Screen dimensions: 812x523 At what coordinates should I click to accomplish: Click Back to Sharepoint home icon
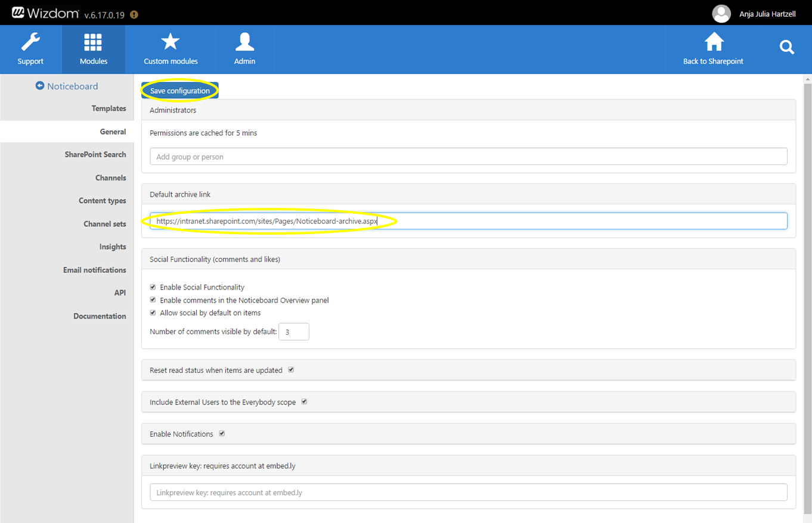(x=713, y=43)
